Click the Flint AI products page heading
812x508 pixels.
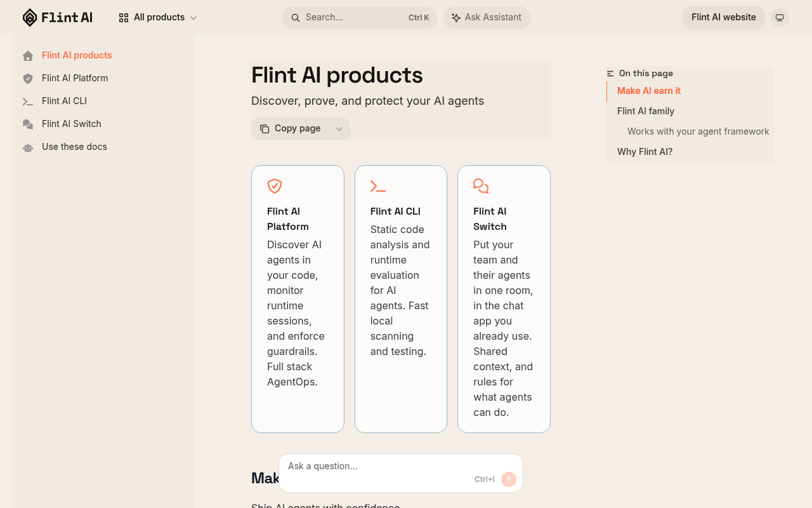[337, 75]
